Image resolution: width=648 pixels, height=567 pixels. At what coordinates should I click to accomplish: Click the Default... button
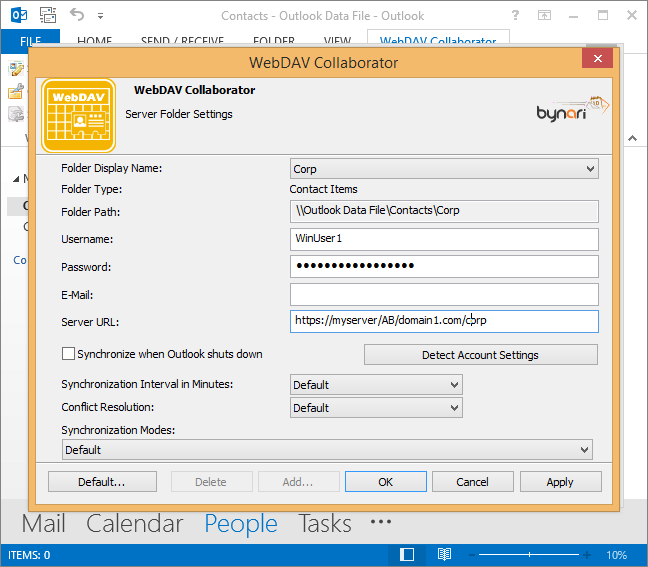coord(102,482)
